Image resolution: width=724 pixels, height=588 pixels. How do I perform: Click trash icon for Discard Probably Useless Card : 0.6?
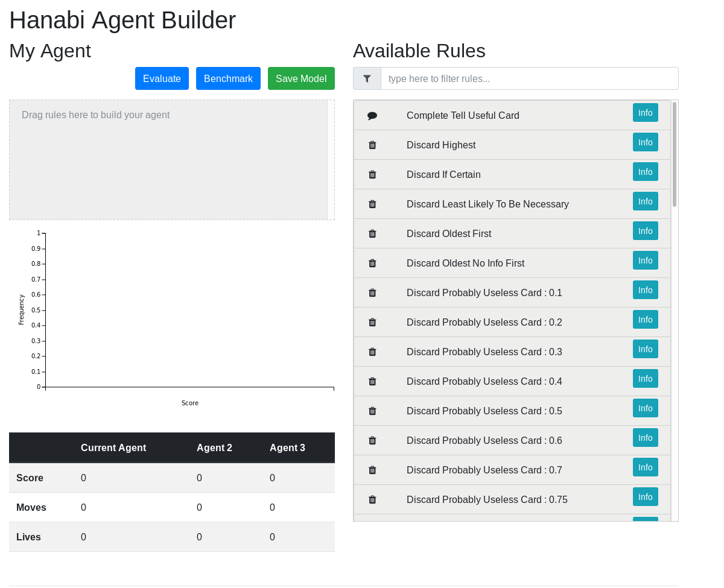tap(372, 440)
